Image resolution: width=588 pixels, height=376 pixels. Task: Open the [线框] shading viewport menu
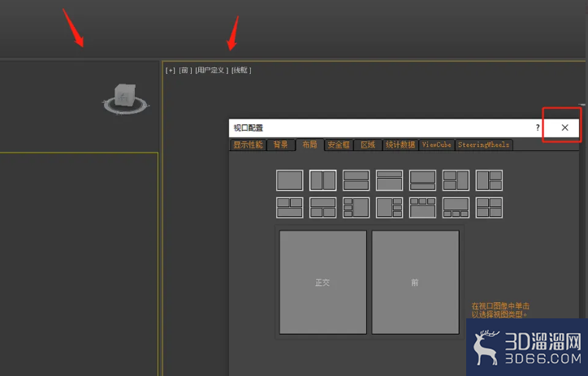(x=241, y=70)
